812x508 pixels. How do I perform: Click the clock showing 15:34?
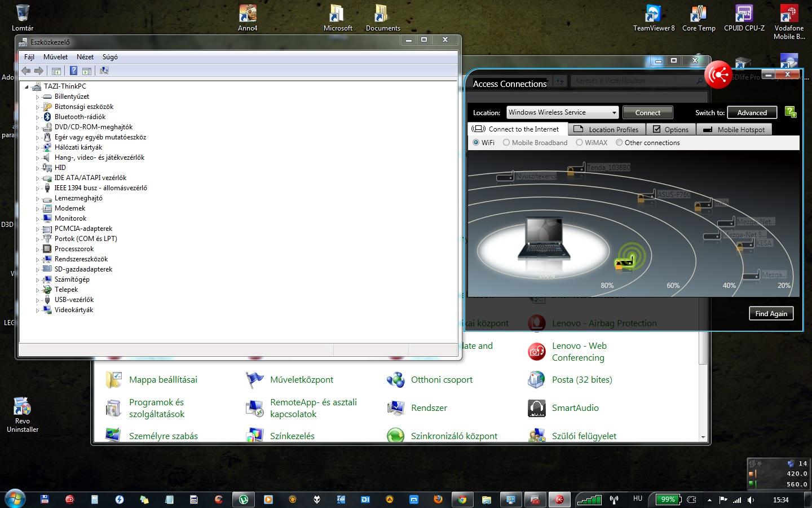coord(780,500)
